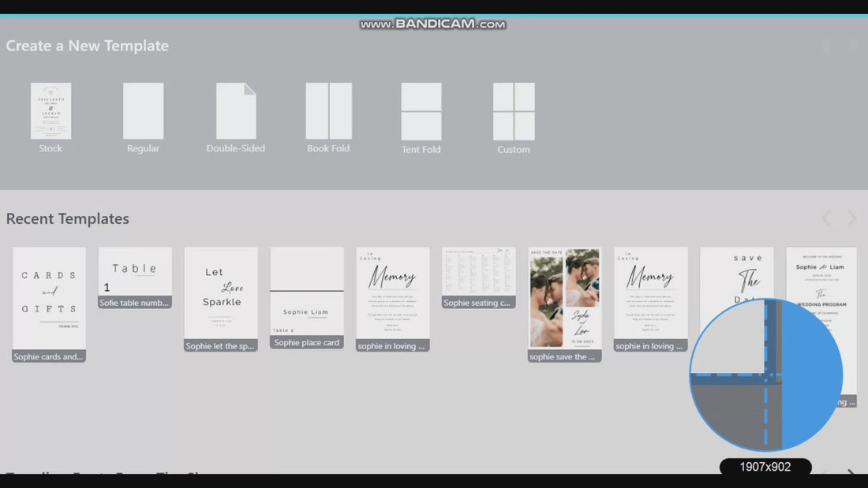Expand next row using bottom right chevron
Image resolution: width=868 pixels, height=488 pixels.
point(851,472)
